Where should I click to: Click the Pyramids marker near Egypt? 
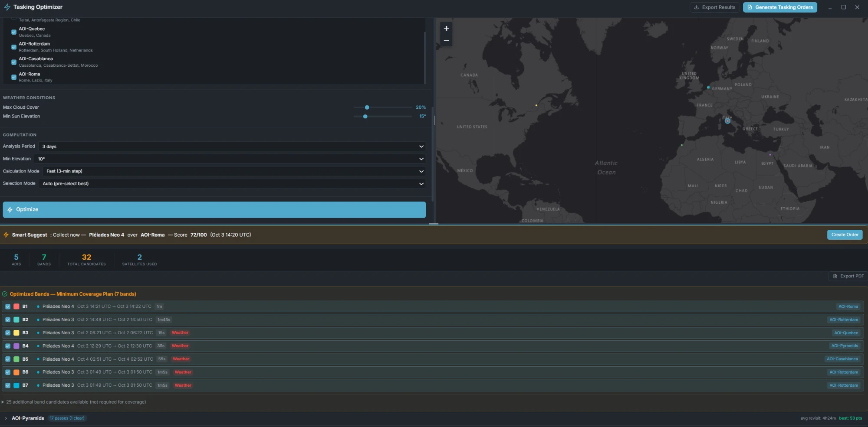pos(770,155)
